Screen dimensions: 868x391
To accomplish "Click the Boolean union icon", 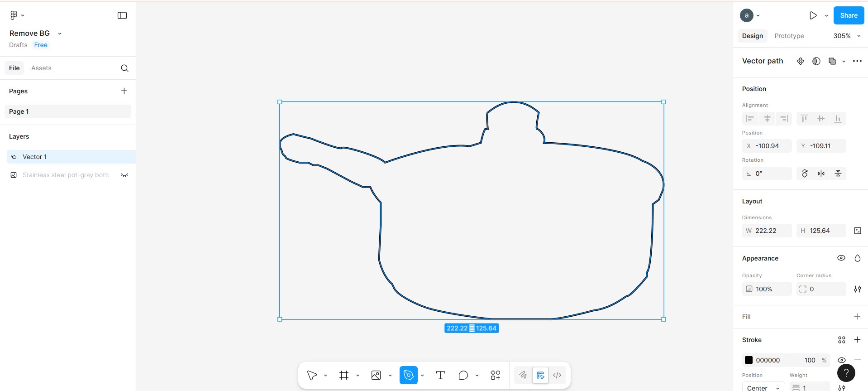I will (x=832, y=61).
